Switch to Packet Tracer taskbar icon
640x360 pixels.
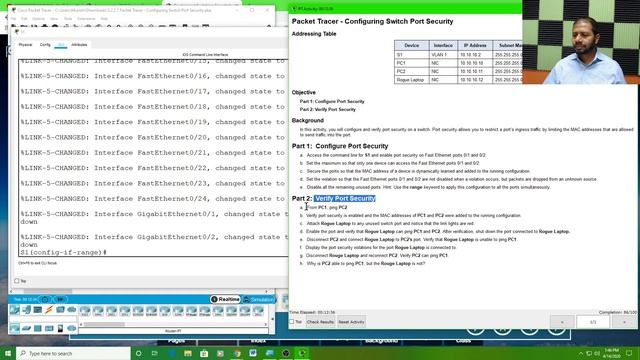pos(302,353)
